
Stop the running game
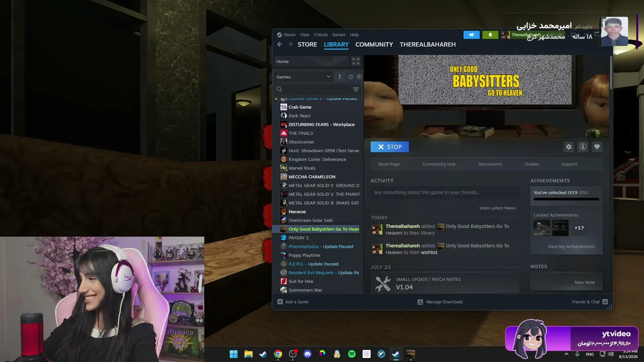tap(389, 147)
